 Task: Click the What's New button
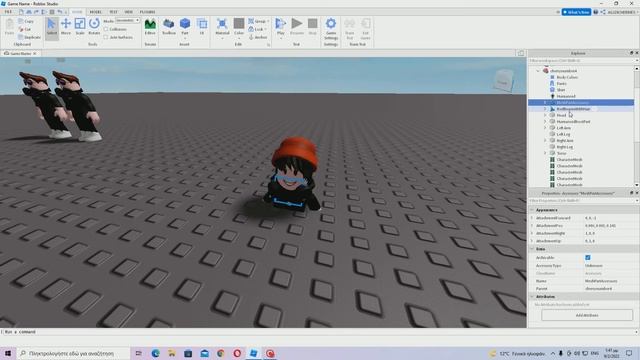tap(576, 12)
